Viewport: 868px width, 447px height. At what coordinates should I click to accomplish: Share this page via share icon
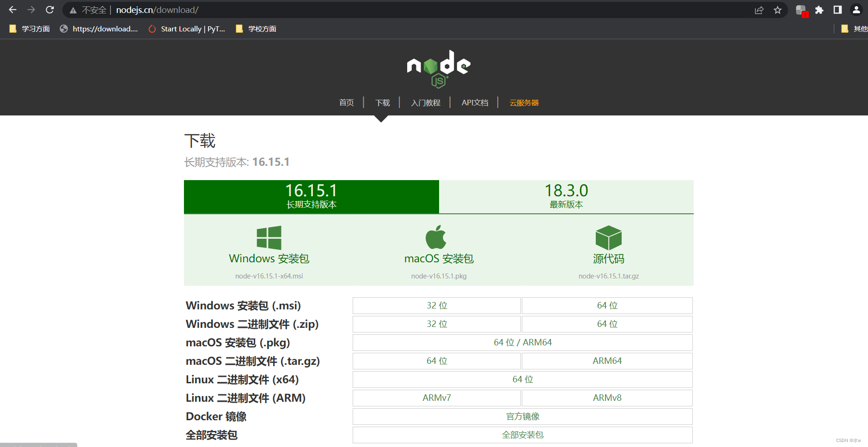pos(759,10)
